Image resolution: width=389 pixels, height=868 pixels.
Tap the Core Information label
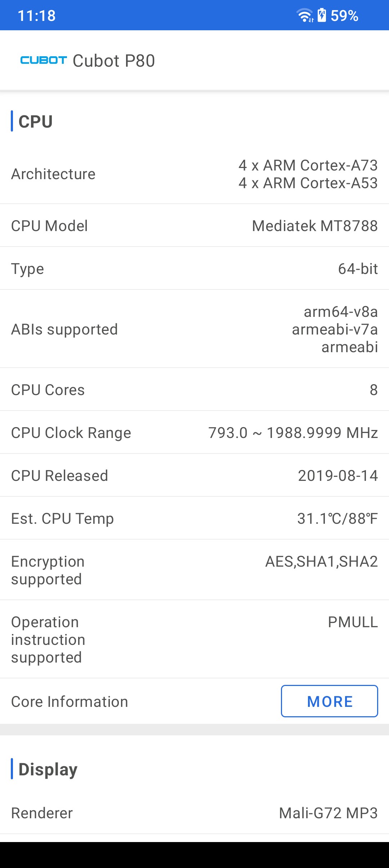(70, 701)
